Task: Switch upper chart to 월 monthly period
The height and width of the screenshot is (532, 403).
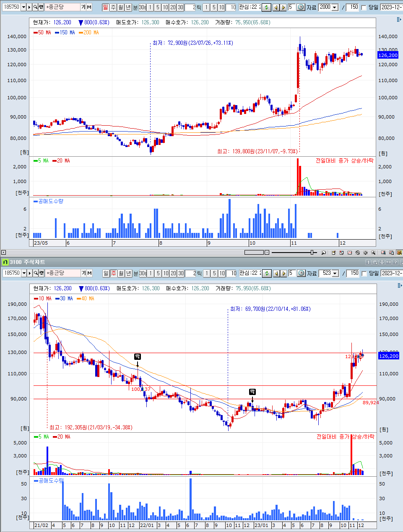Action: click(121, 7)
